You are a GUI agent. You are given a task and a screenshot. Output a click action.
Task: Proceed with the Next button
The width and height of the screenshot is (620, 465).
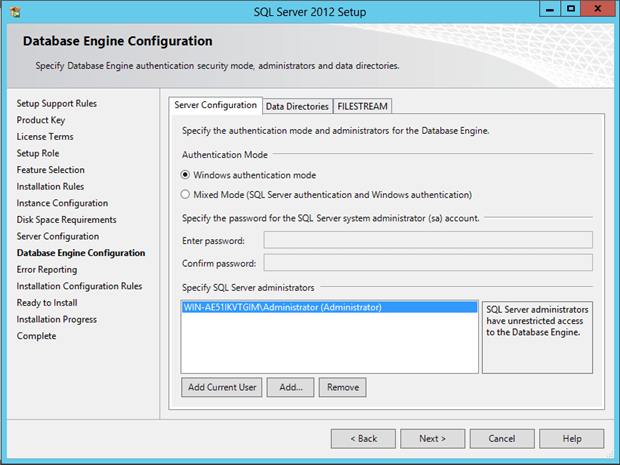[x=433, y=439]
